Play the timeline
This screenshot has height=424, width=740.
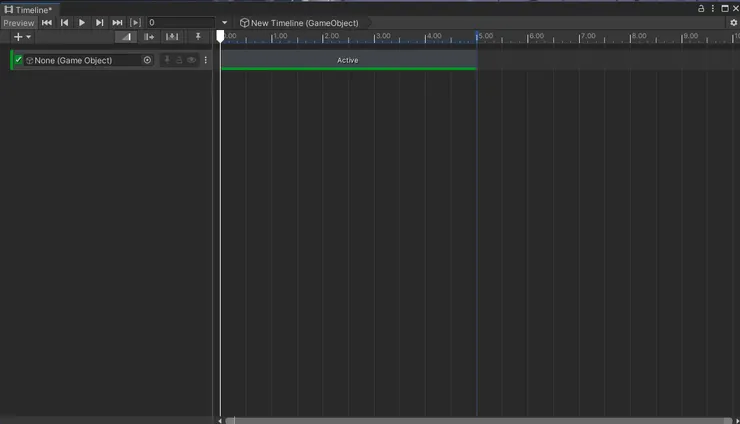(82, 23)
